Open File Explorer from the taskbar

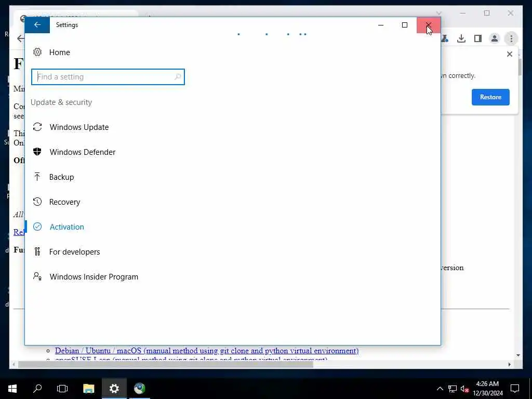tap(88, 389)
